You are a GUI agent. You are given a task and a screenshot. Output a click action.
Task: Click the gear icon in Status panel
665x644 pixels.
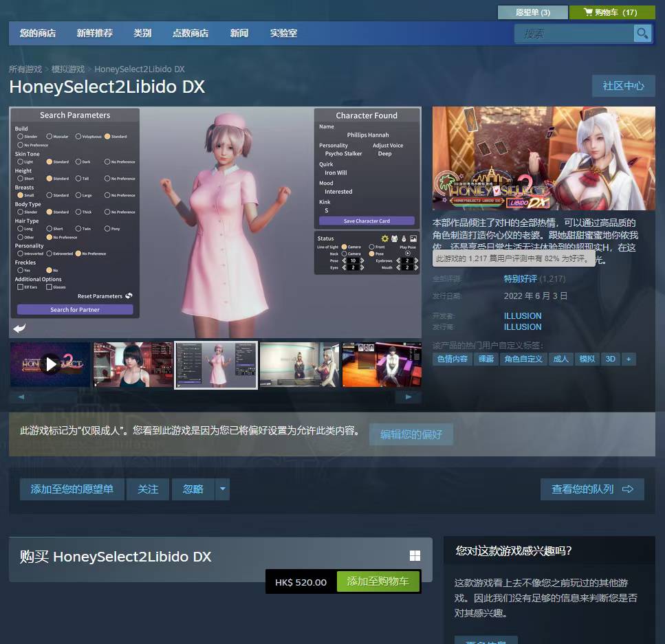(384, 238)
